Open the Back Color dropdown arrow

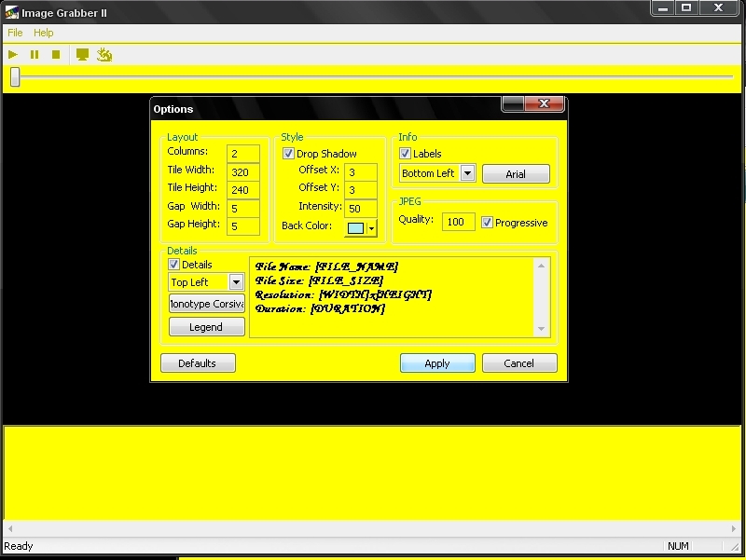tap(372, 228)
